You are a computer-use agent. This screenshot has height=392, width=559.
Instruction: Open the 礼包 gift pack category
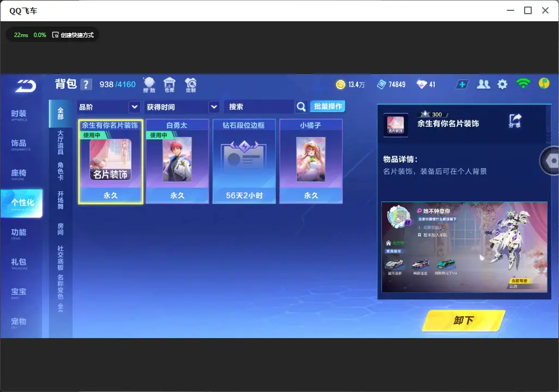coord(19,263)
